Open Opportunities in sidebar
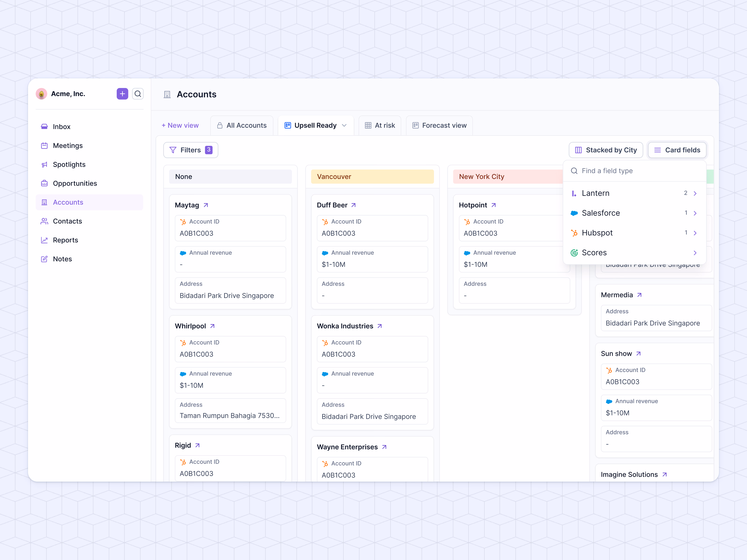 [89, 183]
